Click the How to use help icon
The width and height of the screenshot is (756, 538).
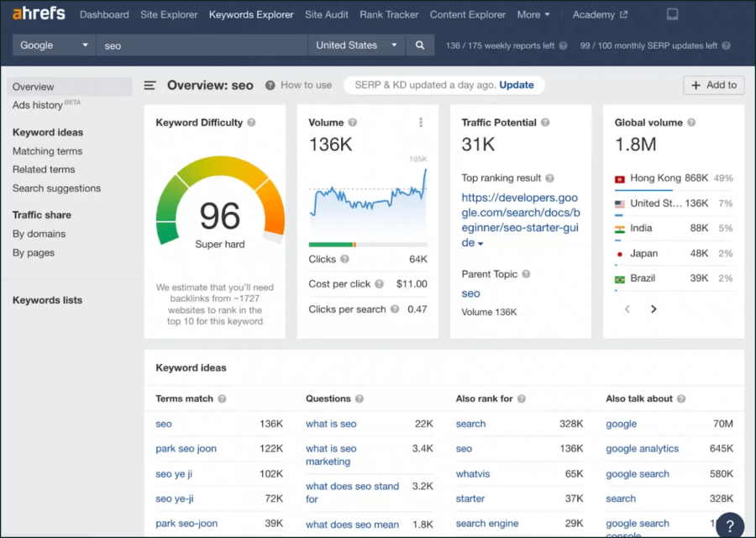[270, 86]
